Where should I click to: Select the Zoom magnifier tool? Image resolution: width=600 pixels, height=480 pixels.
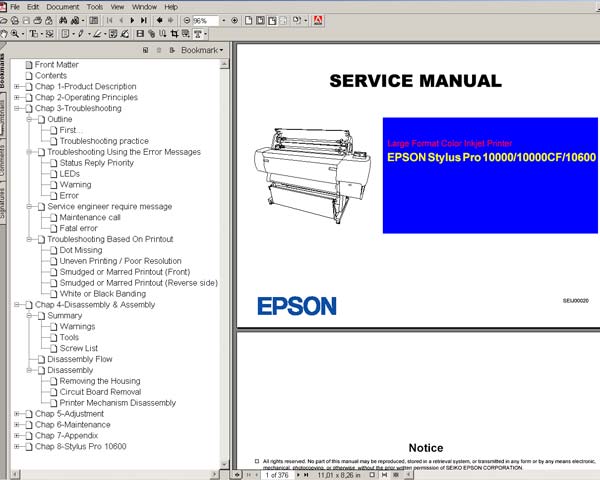15,34
